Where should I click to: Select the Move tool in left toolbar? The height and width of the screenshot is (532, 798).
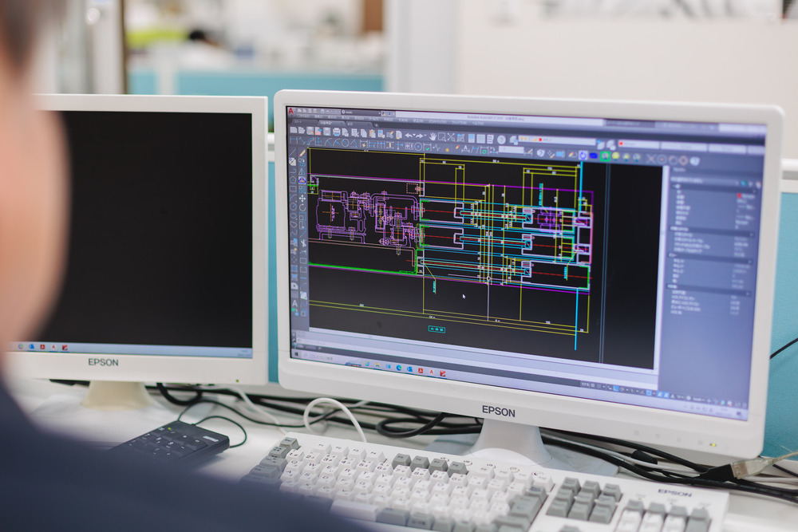click(302, 198)
